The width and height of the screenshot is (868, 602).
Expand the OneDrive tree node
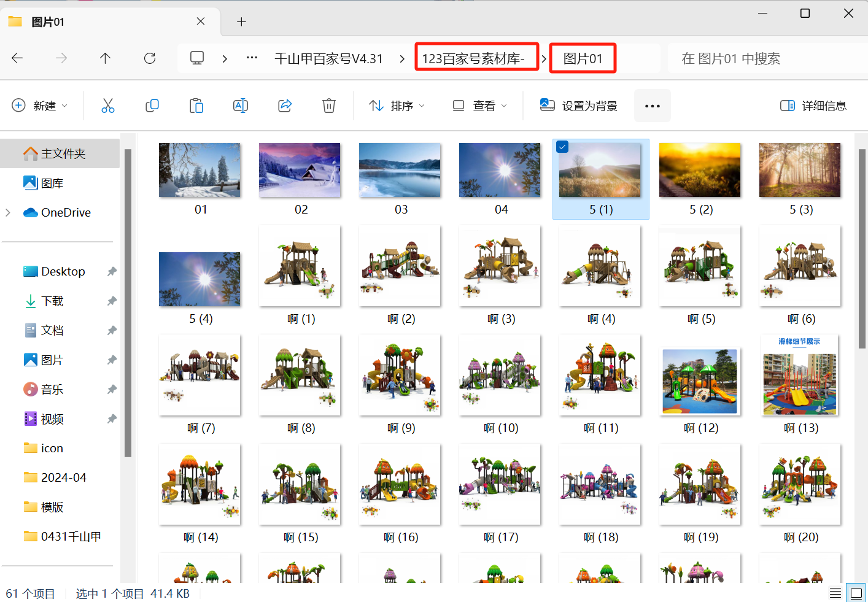pyautogui.click(x=8, y=212)
